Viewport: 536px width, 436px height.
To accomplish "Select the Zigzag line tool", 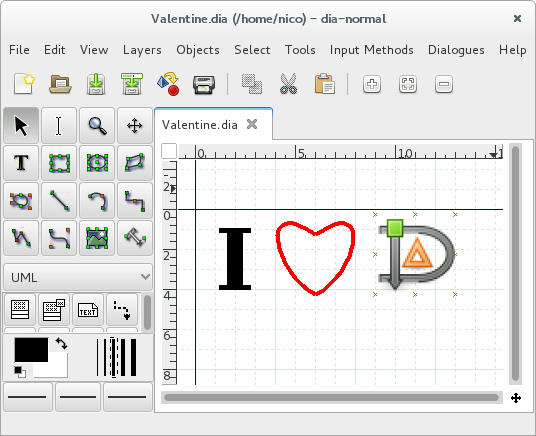I will (x=135, y=200).
